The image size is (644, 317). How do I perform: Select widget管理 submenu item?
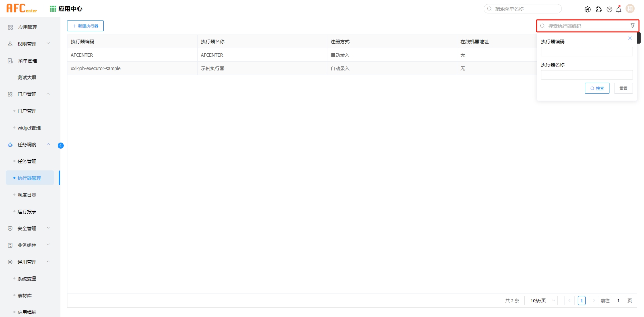pos(29,128)
